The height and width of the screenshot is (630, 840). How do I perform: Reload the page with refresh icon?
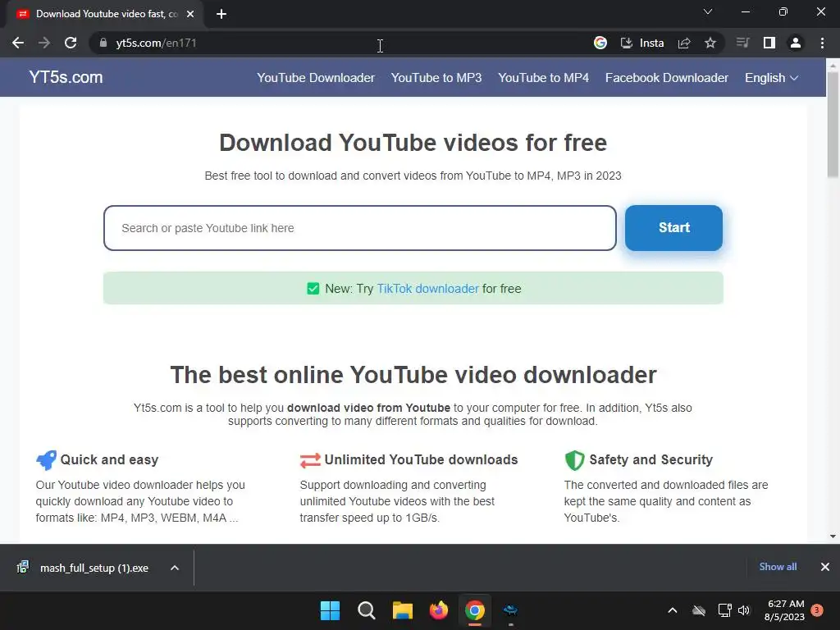click(71, 43)
